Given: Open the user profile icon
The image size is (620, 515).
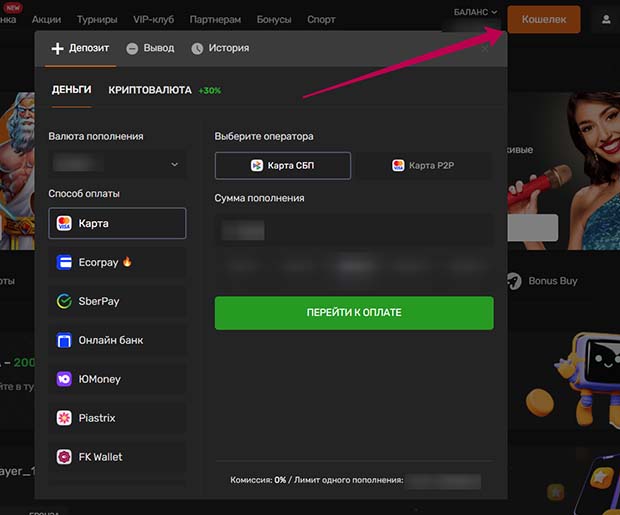Looking at the screenshot, I should 606,19.
